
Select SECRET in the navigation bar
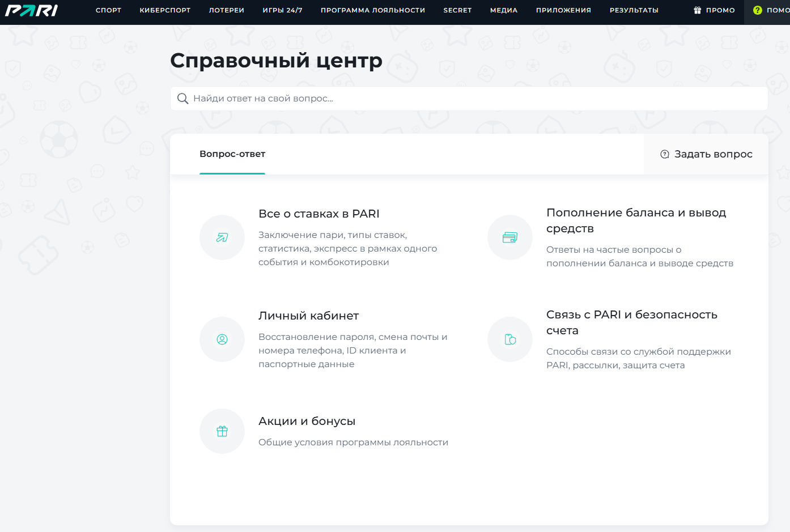coord(457,10)
